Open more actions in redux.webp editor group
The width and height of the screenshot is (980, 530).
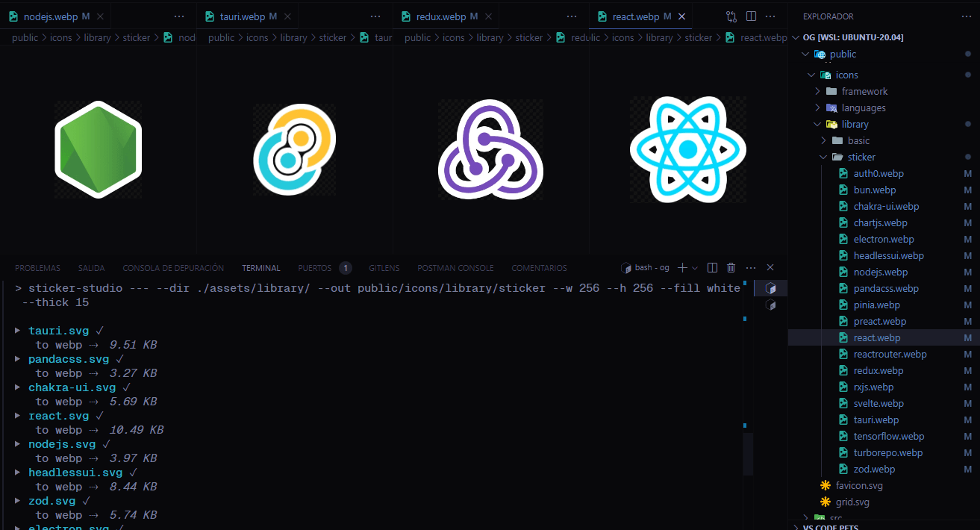[x=572, y=16]
